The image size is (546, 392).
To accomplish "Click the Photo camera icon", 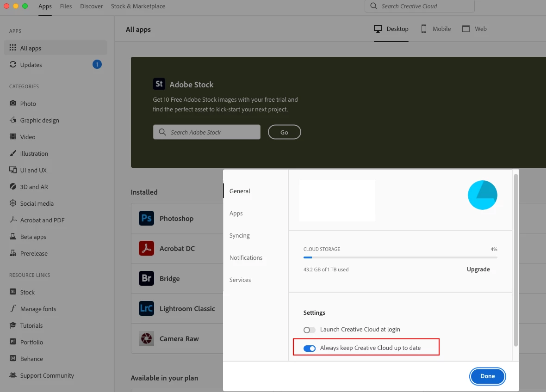I will tap(13, 103).
